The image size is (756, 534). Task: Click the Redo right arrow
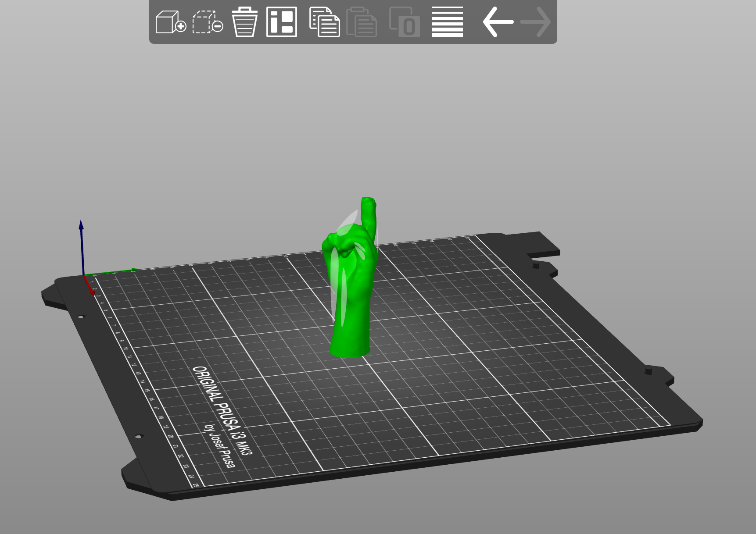535,21
